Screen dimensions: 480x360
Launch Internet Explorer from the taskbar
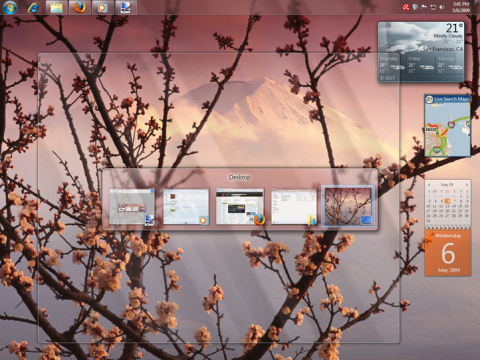pyautogui.click(x=33, y=7)
